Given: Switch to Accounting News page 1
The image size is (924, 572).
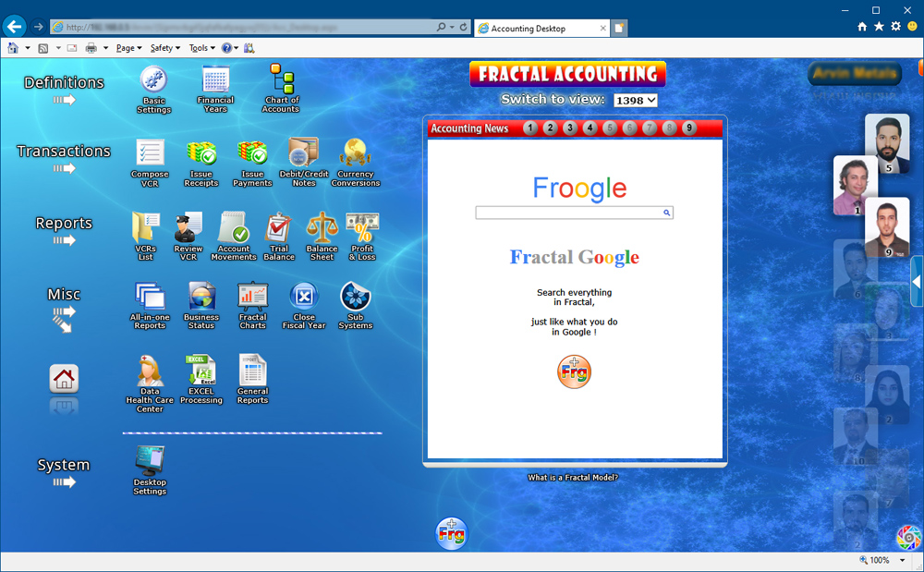Looking at the screenshot, I should (529, 128).
